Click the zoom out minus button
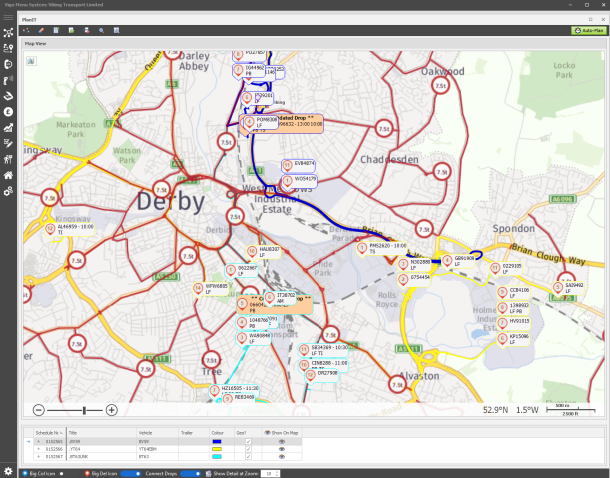The height and width of the screenshot is (478, 610). coord(39,410)
